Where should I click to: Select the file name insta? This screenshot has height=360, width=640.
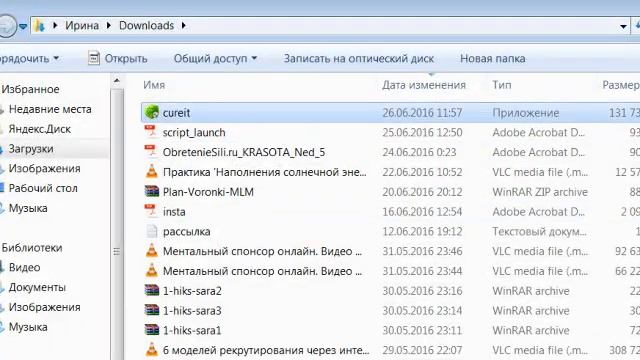click(174, 212)
